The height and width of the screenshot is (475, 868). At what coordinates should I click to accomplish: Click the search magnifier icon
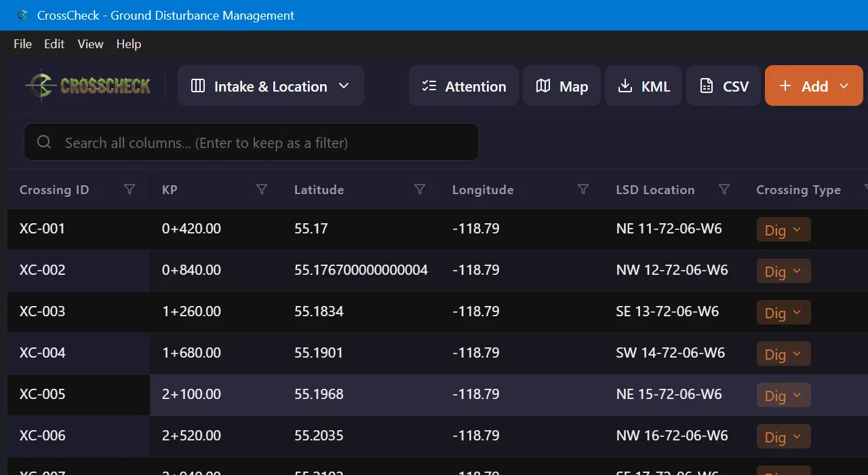[x=45, y=142]
